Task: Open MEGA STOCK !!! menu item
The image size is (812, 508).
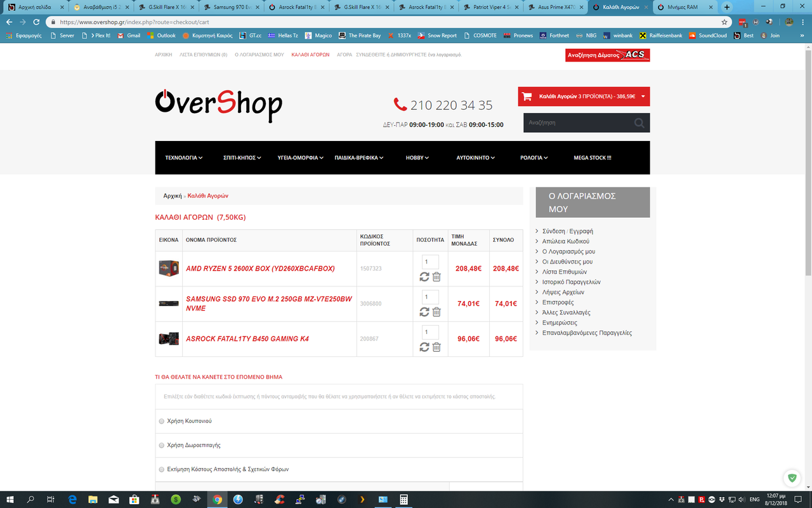Action: click(x=593, y=157)
